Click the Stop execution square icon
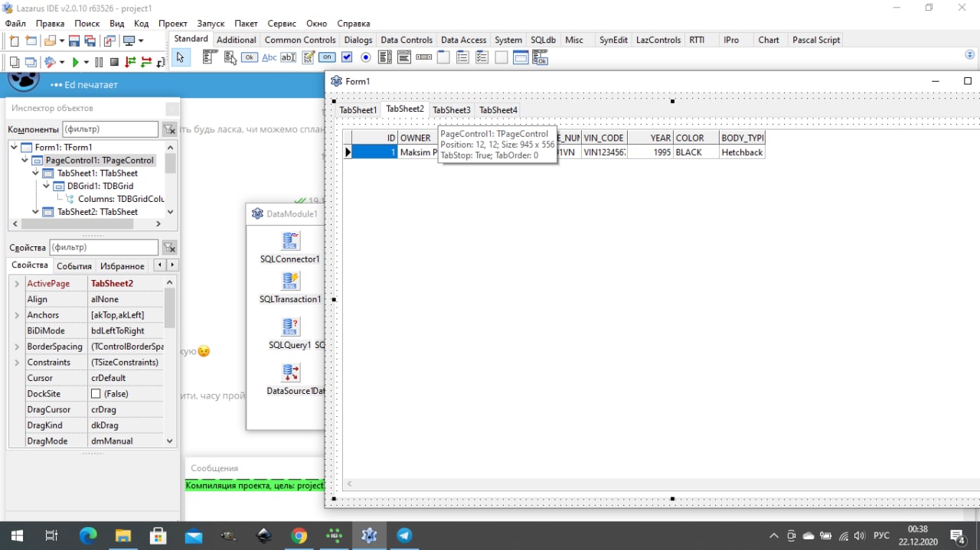Image resolution: width=980 pixels, height=550 pixels. (114, 62)
